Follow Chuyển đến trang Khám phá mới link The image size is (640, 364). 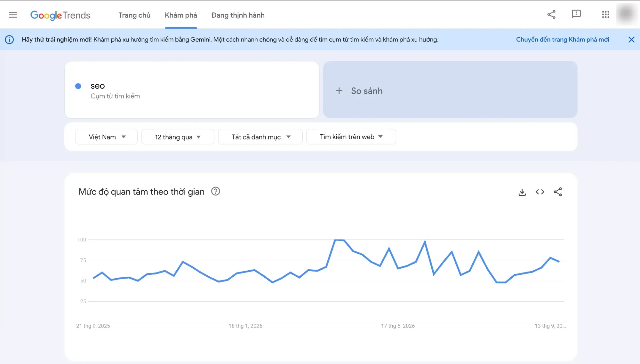coord(562,39)
